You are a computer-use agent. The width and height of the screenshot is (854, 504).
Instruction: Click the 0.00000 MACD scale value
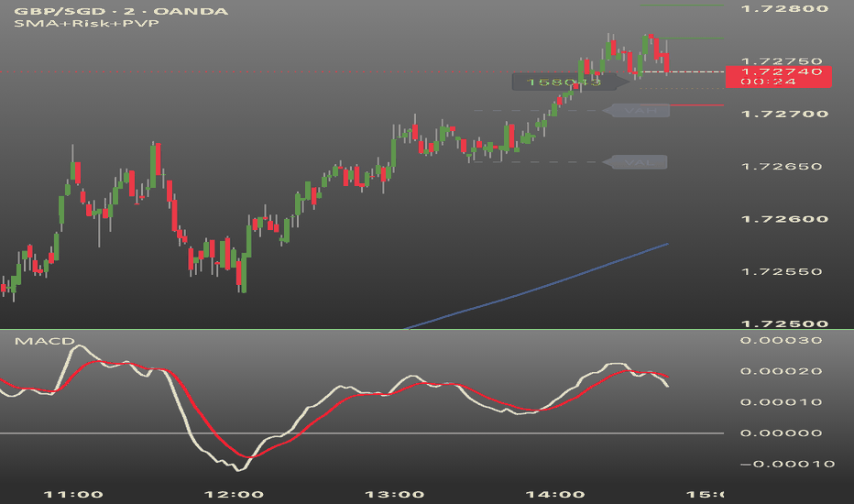[781, 433]
